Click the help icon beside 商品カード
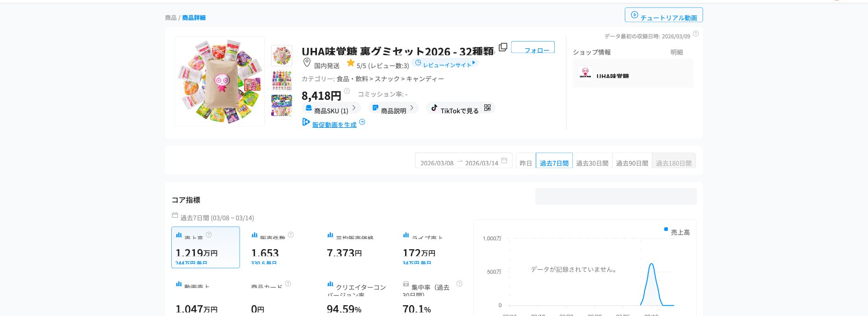The height and width of the screenshot is (316, 868). 288,283
